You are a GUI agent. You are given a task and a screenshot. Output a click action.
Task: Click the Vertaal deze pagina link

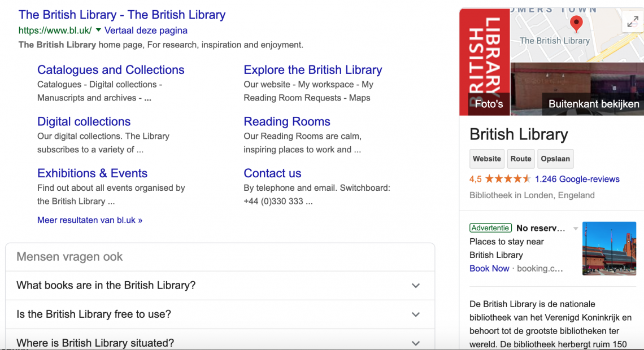click(x=146, y=30)
